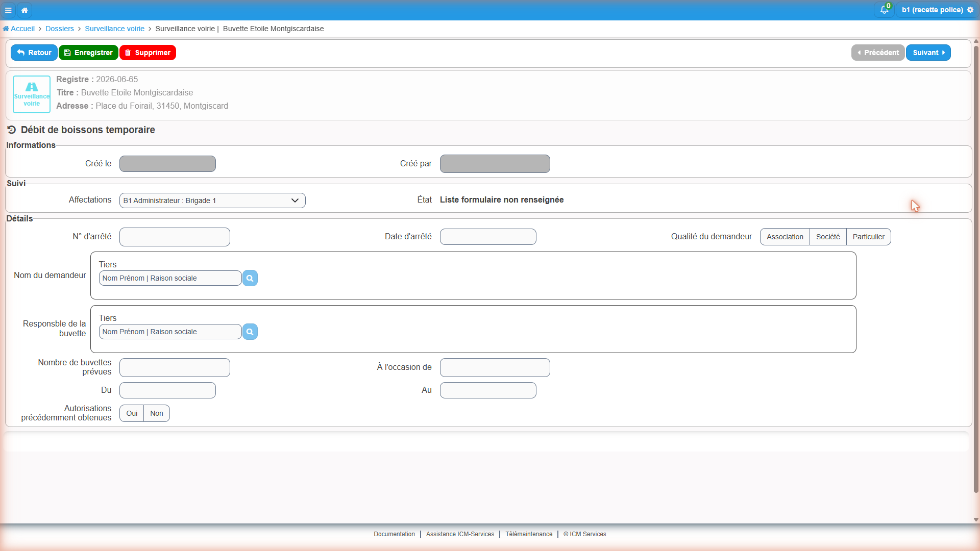Click the red Supprimer button
Image resolution: width=980 pixels, height=551 pixels.
tap(148, 53)
